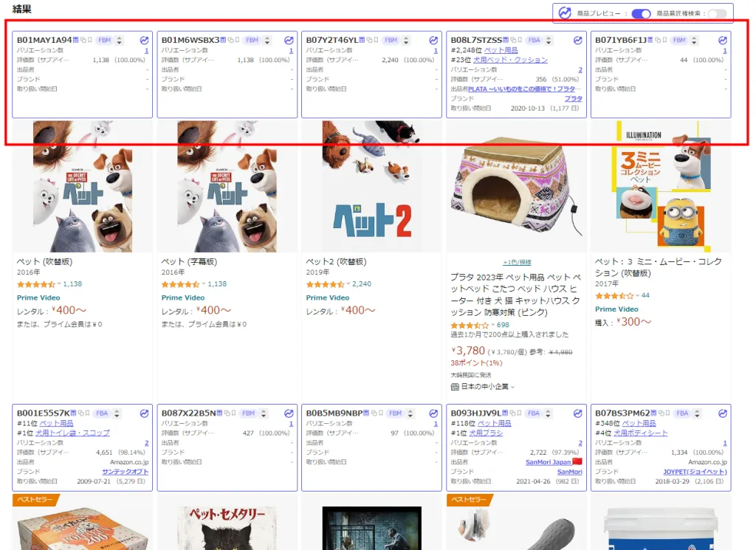Expand up-down arrows on B087X22B5N card
This screenshot has width=756, height=550.
[264, 413]
